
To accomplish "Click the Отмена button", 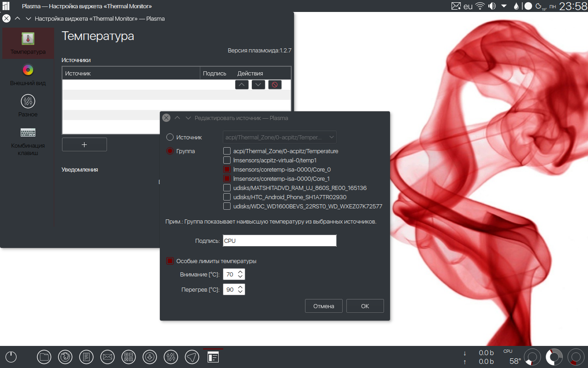I will (324, 306).
